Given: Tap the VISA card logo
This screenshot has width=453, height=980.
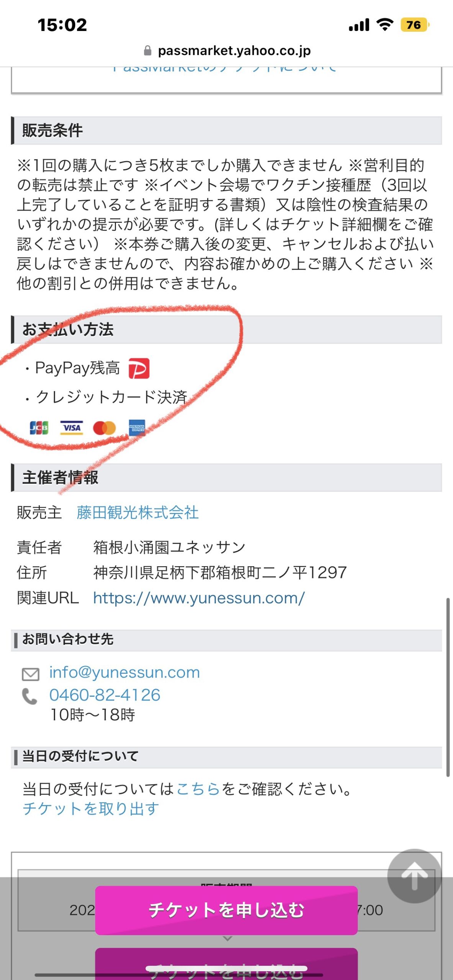Looking at the screenshot, I should coord(72,428).
